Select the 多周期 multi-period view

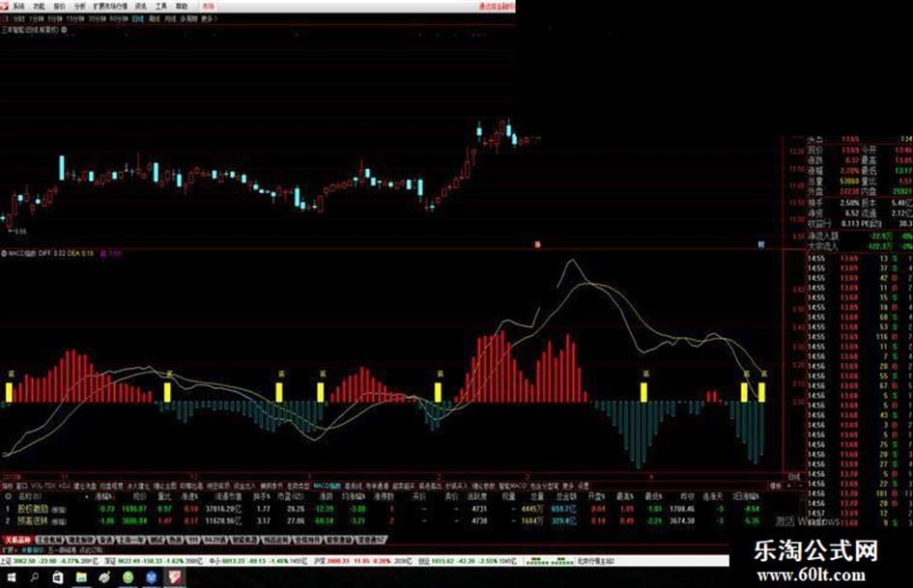click(x=188, y=18)
